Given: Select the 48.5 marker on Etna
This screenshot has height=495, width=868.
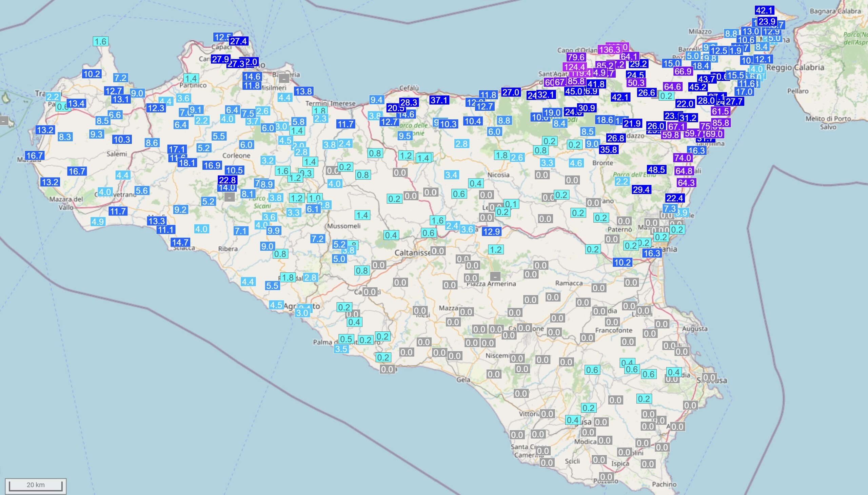Looking at the screenshot, I should click(x=656, y=169).
